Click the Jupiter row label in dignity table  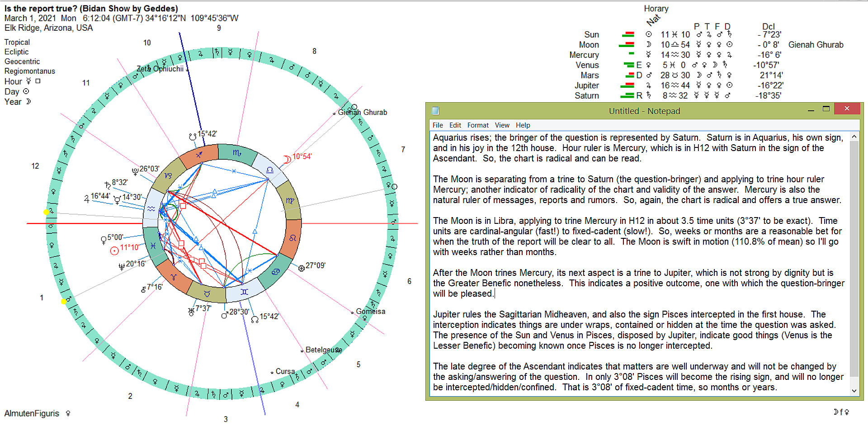point(587,85)
